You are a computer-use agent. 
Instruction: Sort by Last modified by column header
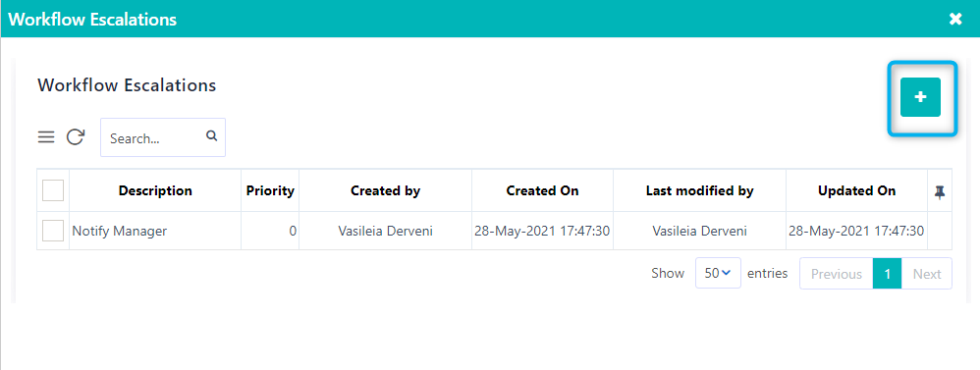click(x=700, y=190)
